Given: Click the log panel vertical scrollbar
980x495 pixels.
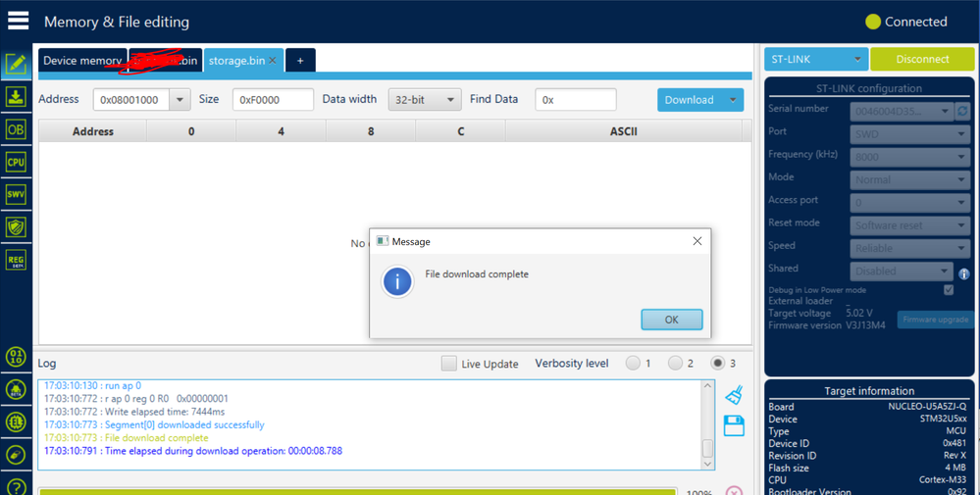Looking at the screenshot, I should (707, 448).
